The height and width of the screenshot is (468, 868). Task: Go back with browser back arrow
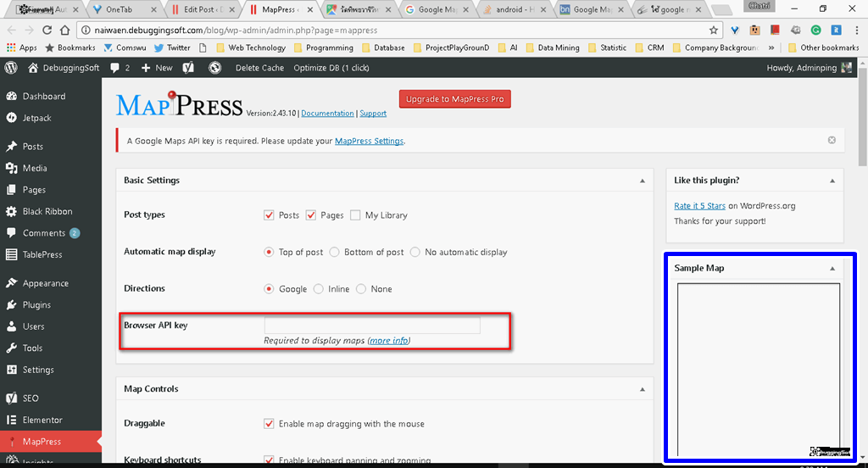(11, 30)
